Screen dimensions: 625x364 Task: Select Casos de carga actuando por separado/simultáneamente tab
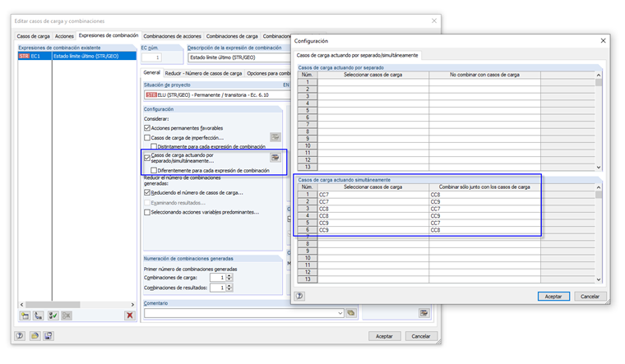click(x=357, y=55)
